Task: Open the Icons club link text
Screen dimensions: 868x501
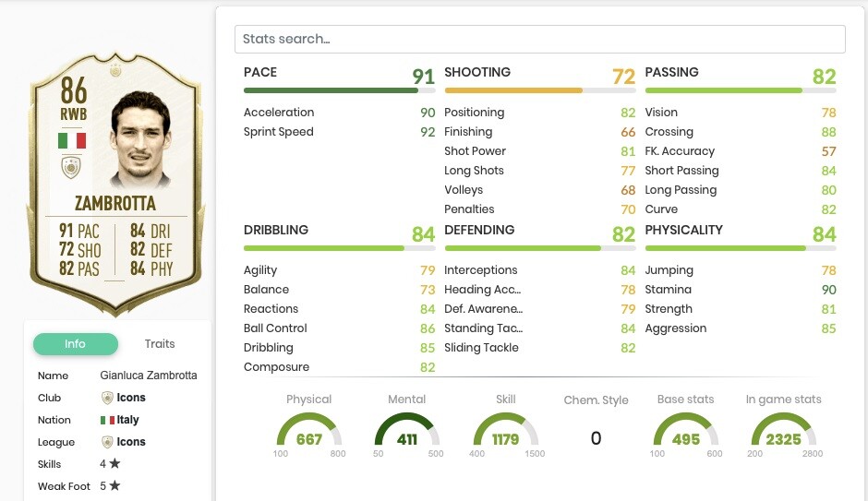Action: [x=131, y=398]
